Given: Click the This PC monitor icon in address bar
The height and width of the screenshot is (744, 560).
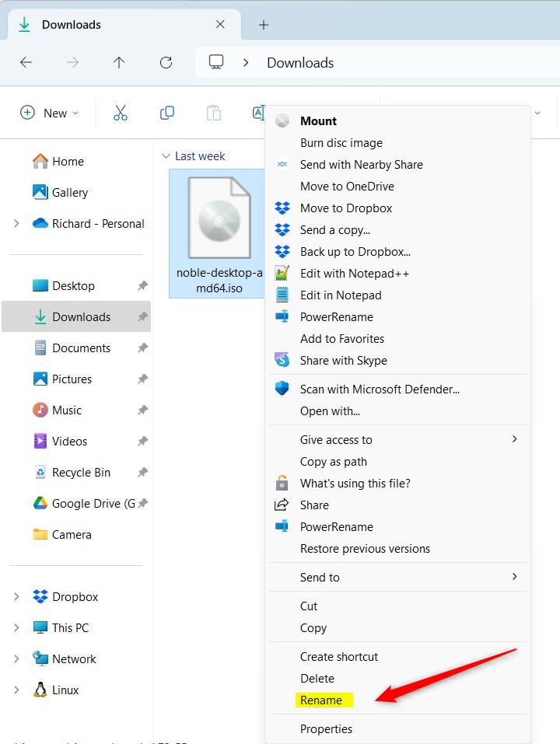Looking at the screenshot, I should pyautogui.click(x=216, y=62).
